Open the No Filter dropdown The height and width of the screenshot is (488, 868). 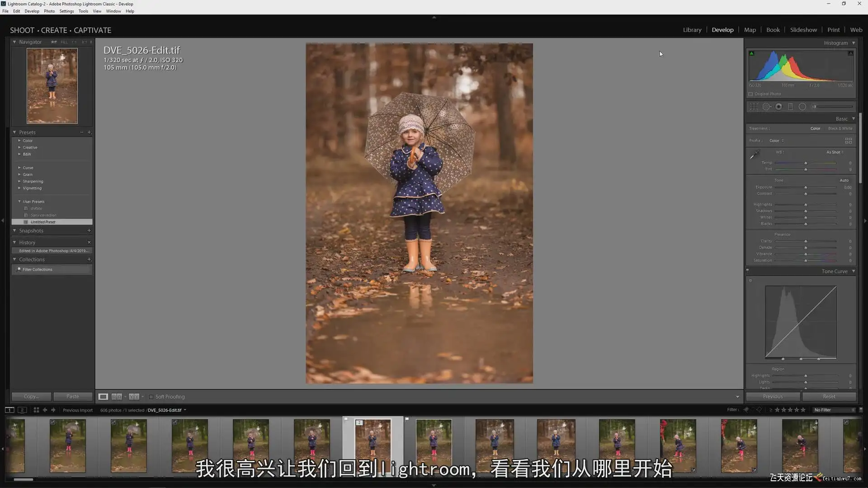(x=834, y=410)
